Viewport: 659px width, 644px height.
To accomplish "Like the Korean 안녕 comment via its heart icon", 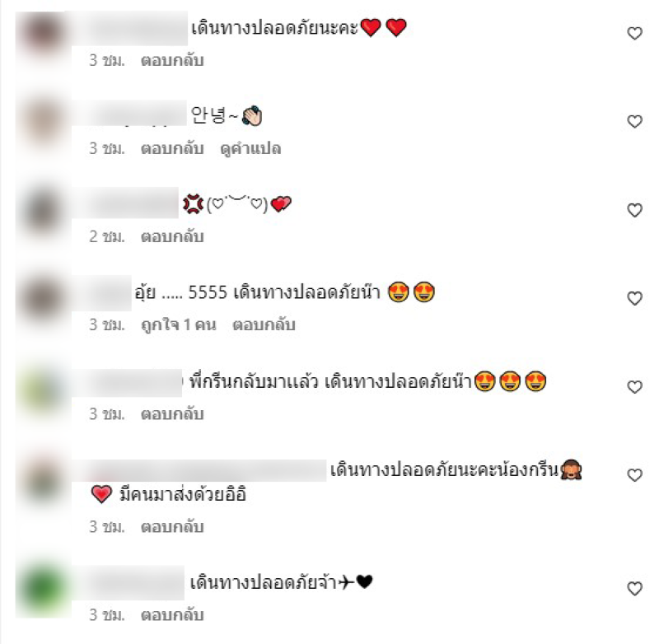I will tap(634, 121).
